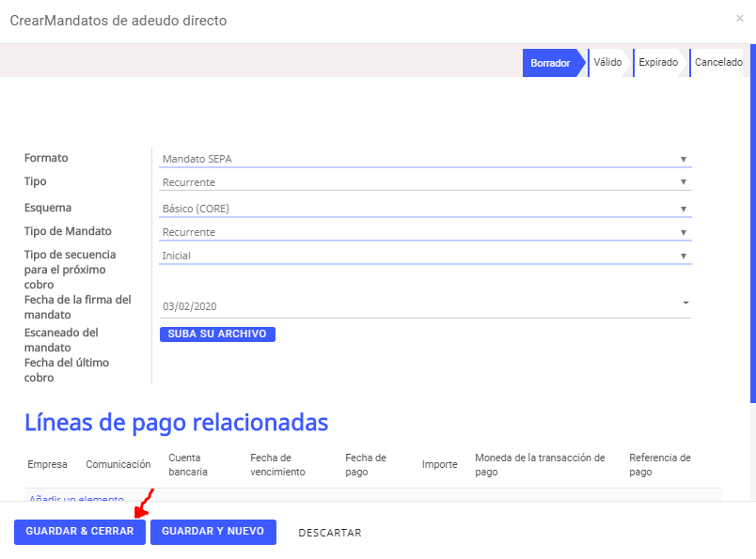Click the Referencia de pago column header
The height and width of the screenshot is (559, 756).
click(x=660, y=464)
